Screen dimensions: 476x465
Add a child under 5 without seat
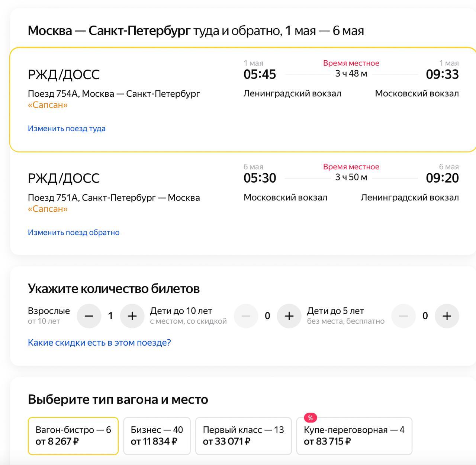pyautogui.click(x=447, y=316)
